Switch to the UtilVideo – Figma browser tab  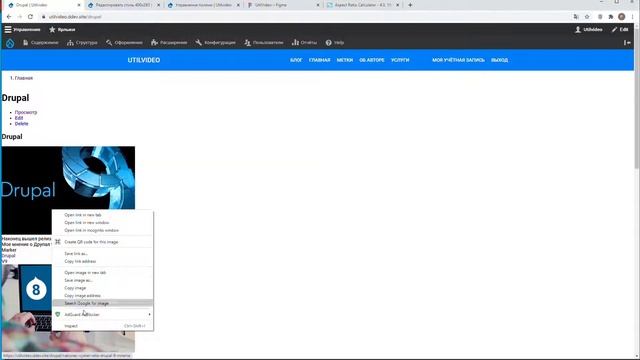283,5
